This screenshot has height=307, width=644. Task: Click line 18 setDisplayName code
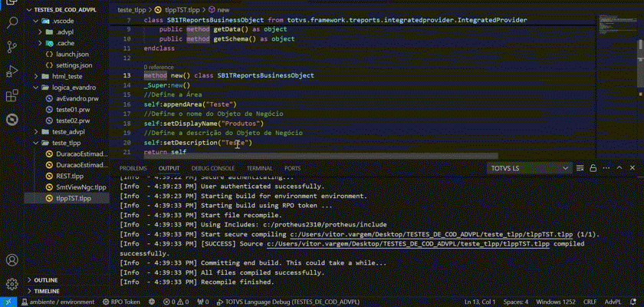[x=204, y=124]
